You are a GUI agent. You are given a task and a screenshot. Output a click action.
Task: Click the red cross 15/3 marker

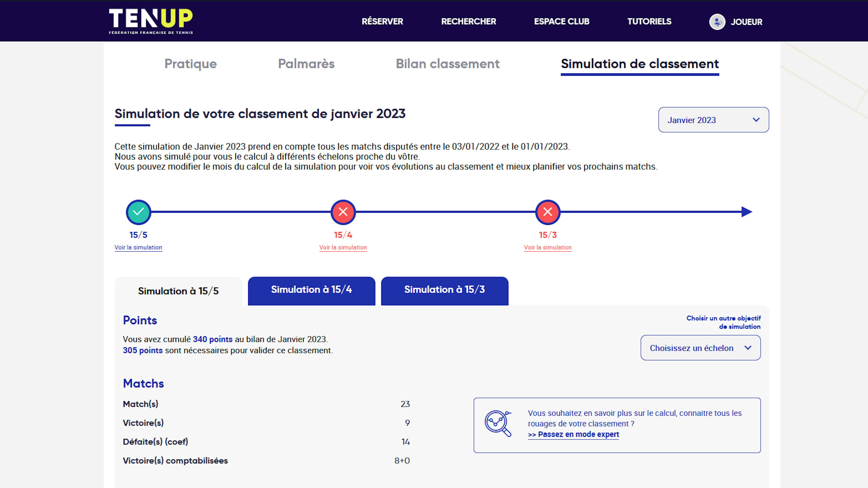point(547,212)
